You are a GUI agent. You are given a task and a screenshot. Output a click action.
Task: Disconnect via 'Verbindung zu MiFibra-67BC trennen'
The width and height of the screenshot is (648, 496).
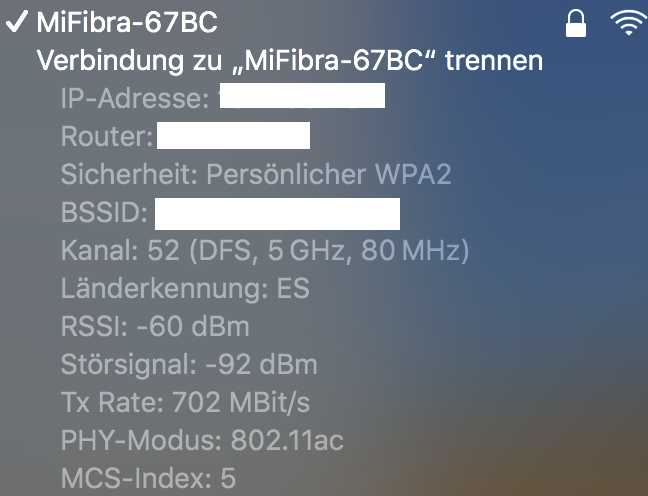point(290,60)
